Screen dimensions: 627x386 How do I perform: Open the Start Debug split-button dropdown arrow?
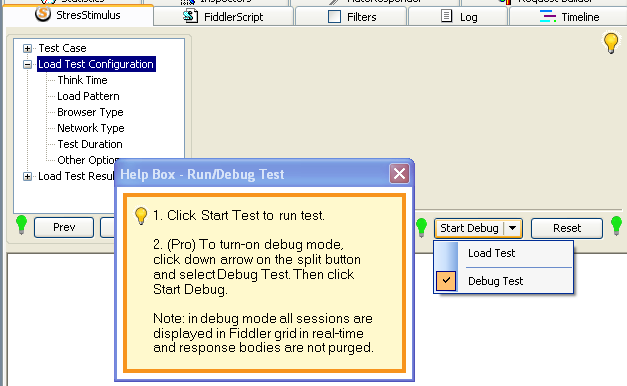click(512, 228)
